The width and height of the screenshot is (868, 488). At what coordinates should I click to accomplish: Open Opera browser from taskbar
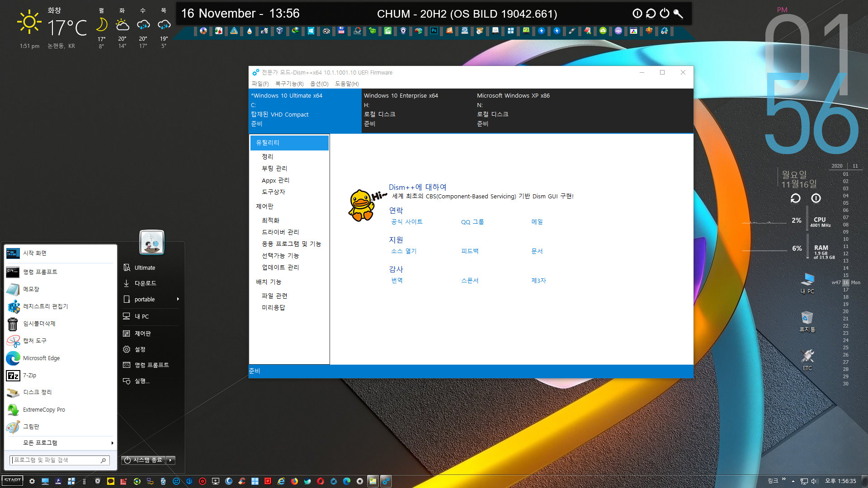click(321, 481)
